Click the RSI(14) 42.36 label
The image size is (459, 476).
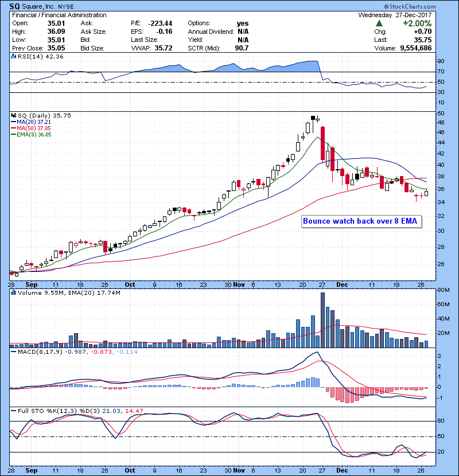(40, 56)
